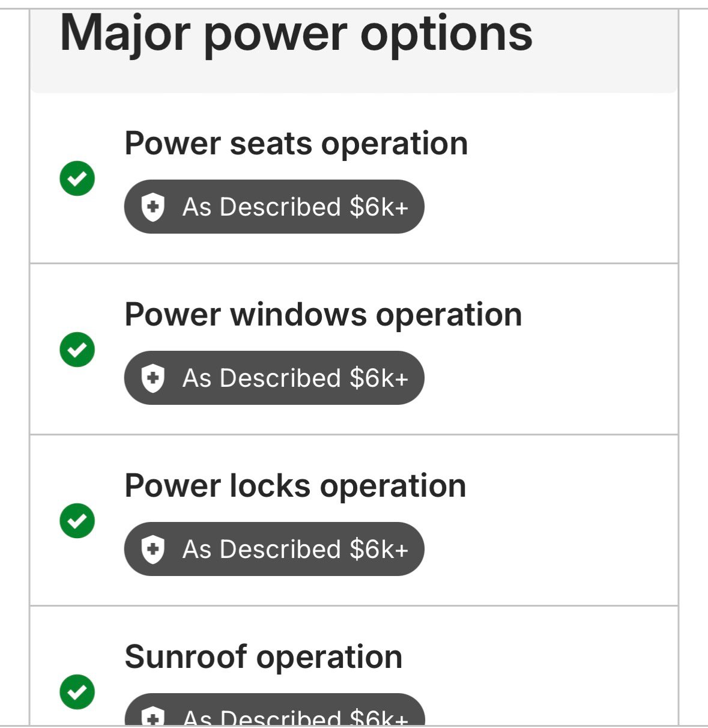Click the shield icon in Power locks badge
This screenshot has width=708, height=728.
pyautogui.click(x=153, y=550)
